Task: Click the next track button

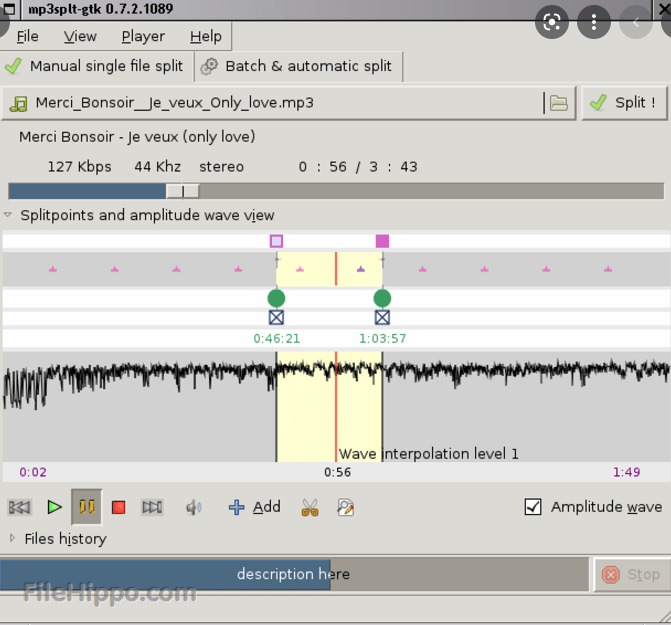Action: pyautogui.click(x=152, y=507)
